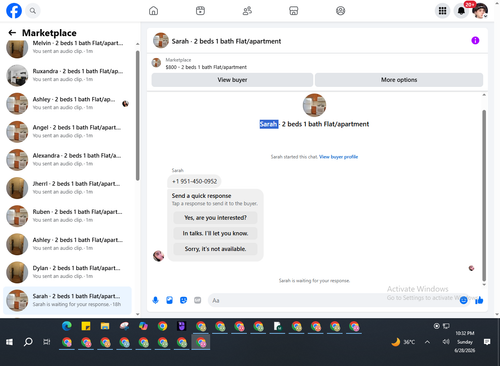Click the $800 Marketplace listing summary row
Image resolution: width=500 pixels, height=366 pixels.
317,63
